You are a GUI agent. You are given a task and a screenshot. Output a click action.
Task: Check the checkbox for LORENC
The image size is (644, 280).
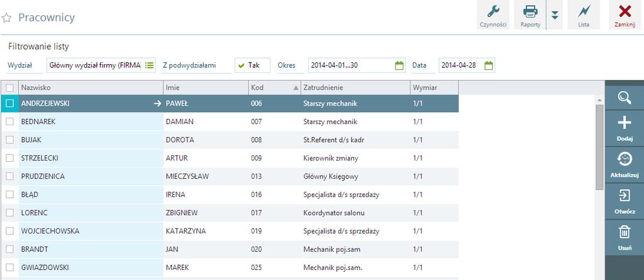(10, 213)
